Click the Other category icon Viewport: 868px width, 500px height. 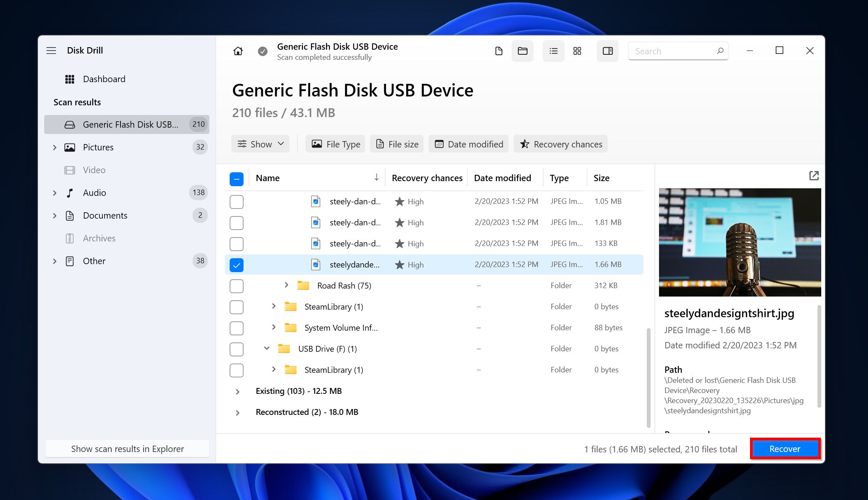pos(70,261)
